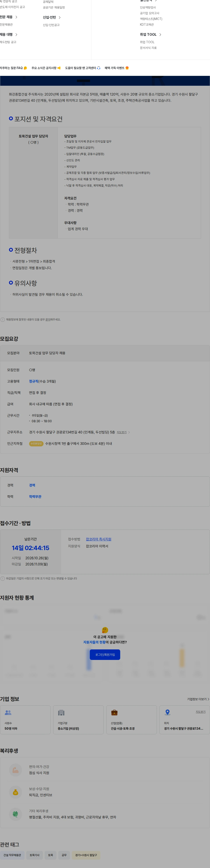Select the 공무 tag
Image resolution: width=210 pixels, height=868 pixels.
[64, 855]
